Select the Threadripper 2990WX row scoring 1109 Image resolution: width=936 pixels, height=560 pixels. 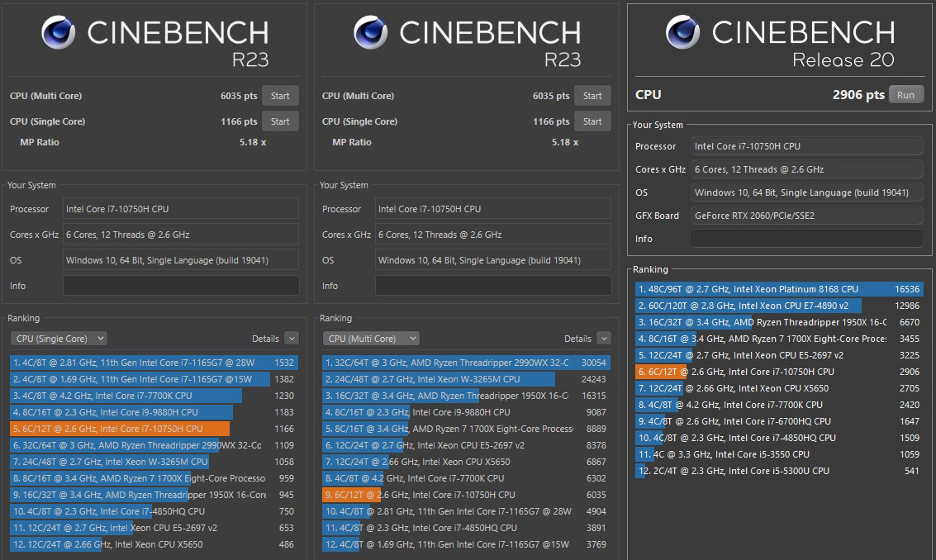(x=154, y=445)
